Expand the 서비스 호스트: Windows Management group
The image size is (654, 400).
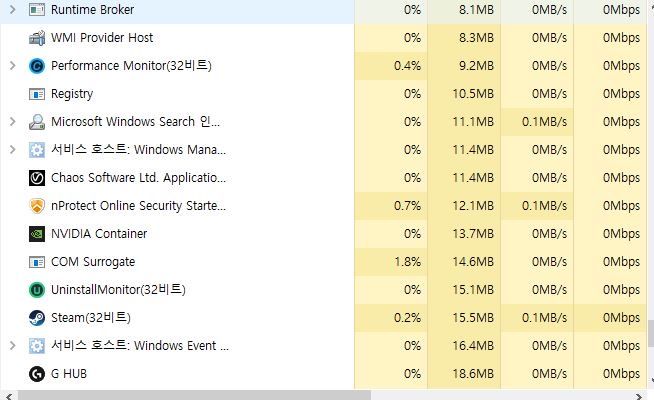coord(12,150)
